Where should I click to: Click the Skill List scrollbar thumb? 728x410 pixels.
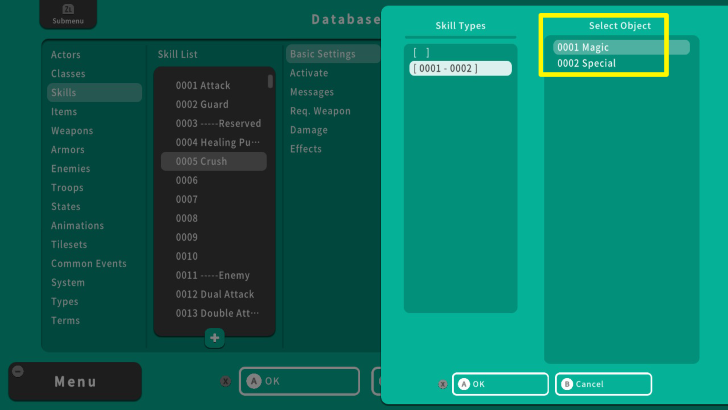coord(270,81)
